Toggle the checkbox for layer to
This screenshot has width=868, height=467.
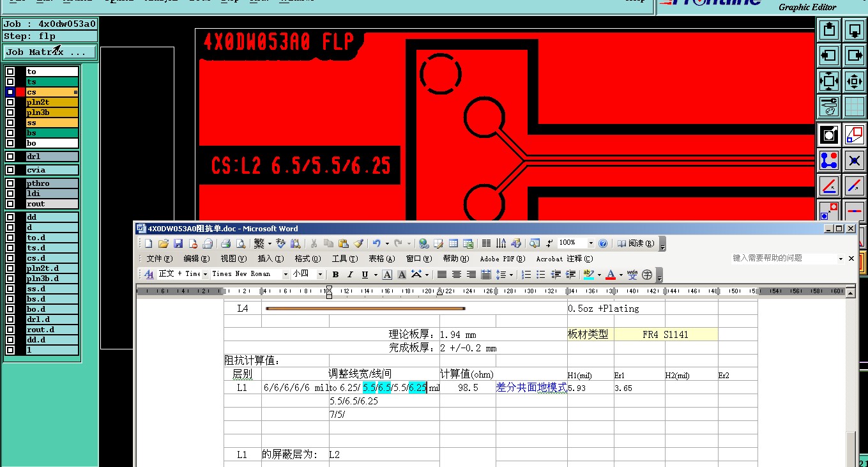[x=10, y=72]
